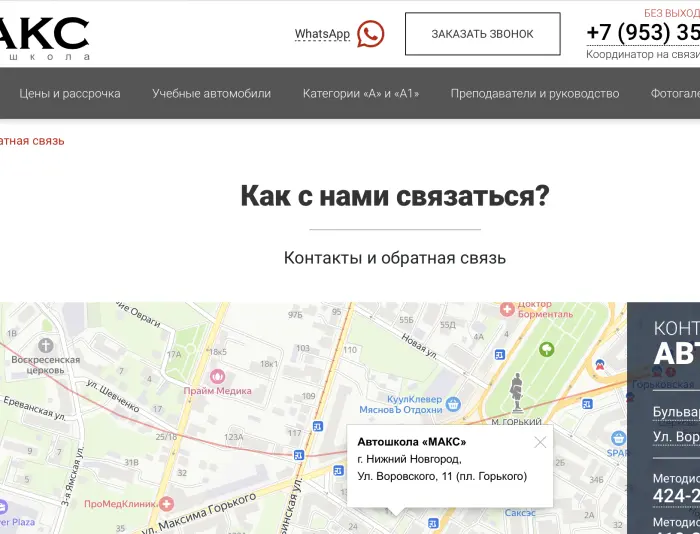Click the Обратная связь breadcrumb
Screen dimensions: 700x534
[x=32, y=141]
